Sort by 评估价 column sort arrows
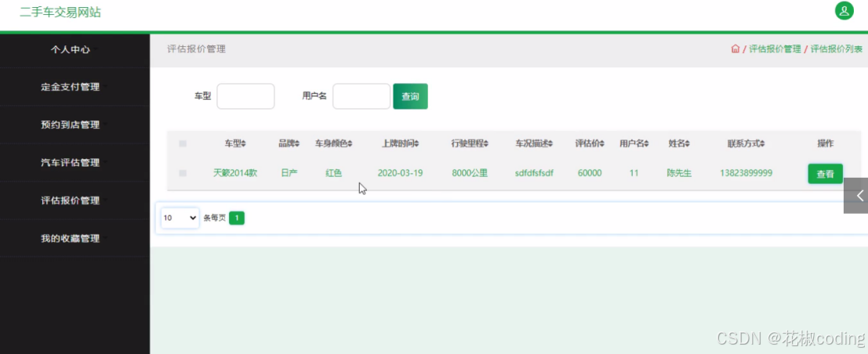This screenshot has height=354, width=868. (x=602, y=144)
